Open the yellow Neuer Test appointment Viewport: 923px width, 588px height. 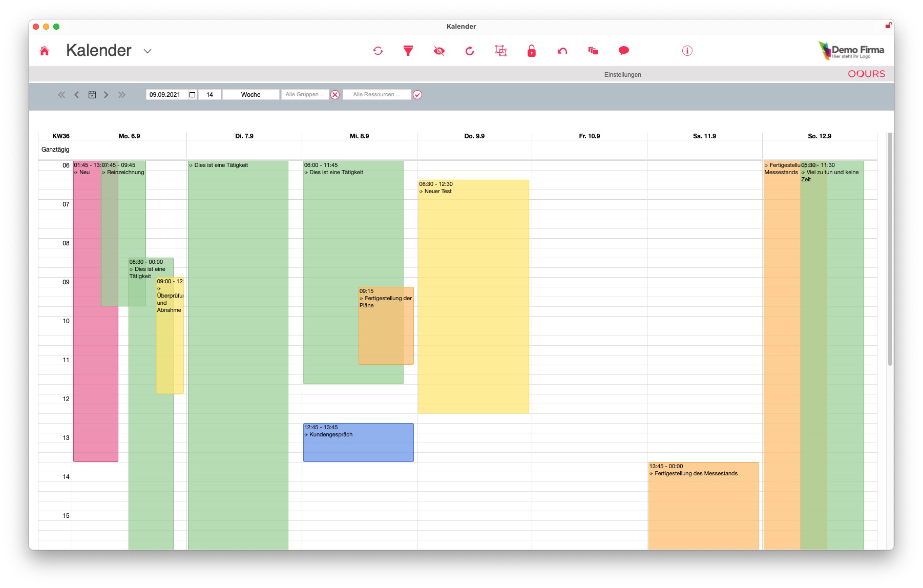(x=474, y=297)
